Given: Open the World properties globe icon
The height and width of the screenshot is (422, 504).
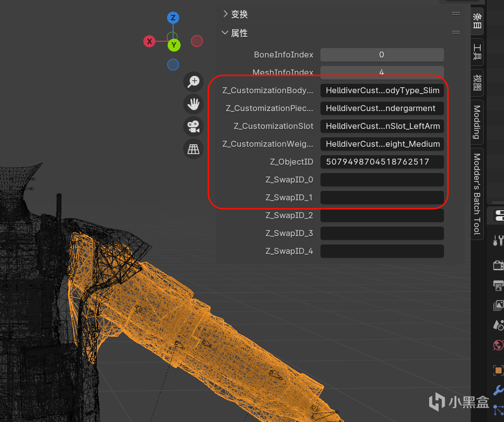Looking at the screenshot, I should click(498, 346).
